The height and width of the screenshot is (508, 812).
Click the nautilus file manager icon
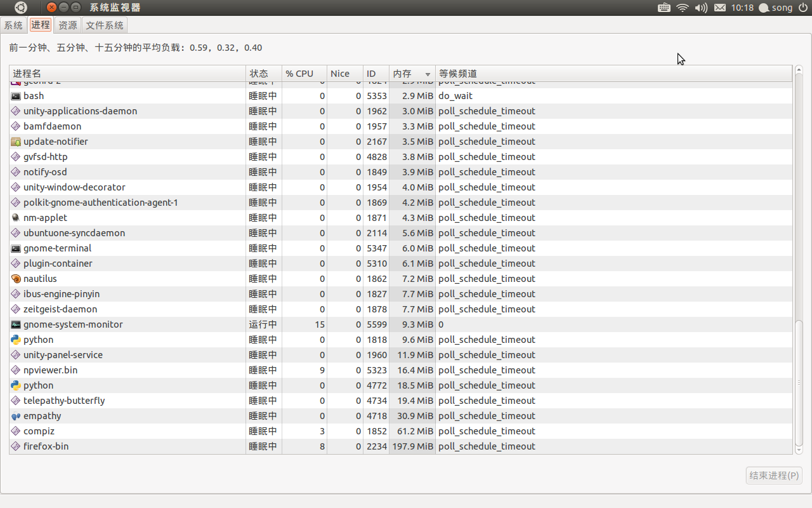[x=16, y=279]
